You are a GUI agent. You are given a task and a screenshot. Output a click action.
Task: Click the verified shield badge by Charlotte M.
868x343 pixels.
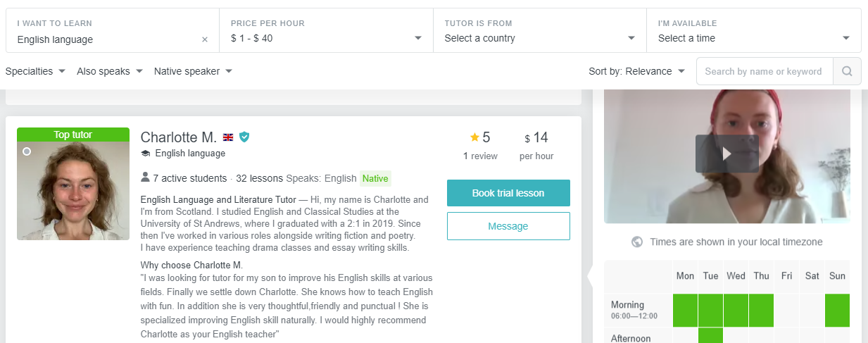244,137
